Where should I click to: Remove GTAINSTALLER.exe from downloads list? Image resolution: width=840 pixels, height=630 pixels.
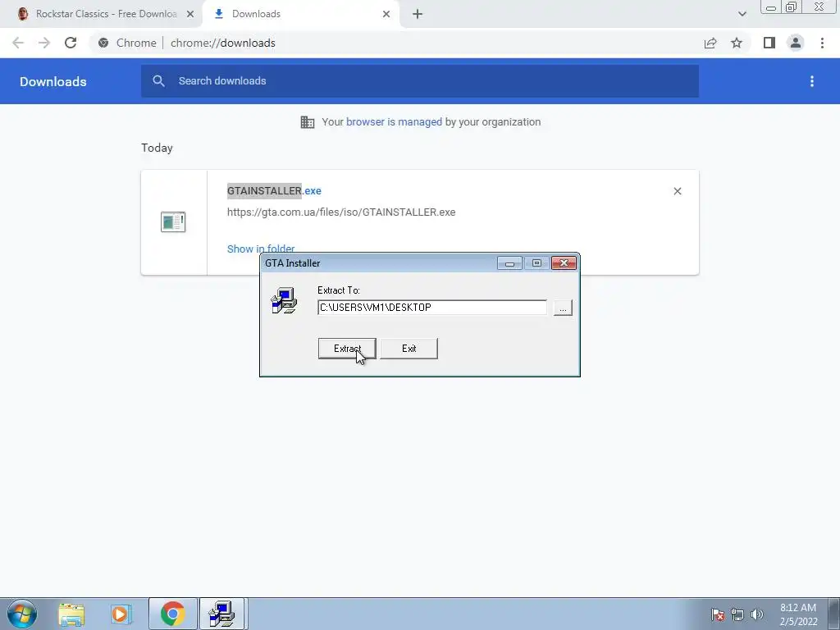pyautogui.click(x=677, y=191)
